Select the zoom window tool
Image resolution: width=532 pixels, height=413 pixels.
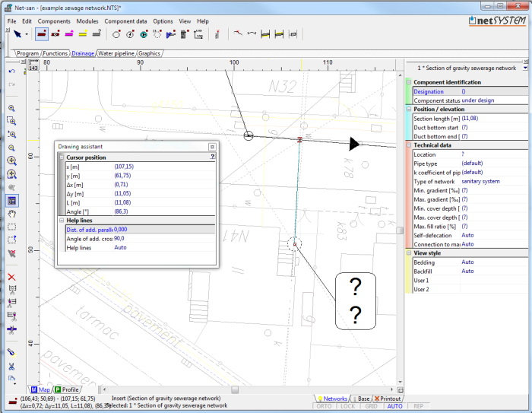coord(12,121)
